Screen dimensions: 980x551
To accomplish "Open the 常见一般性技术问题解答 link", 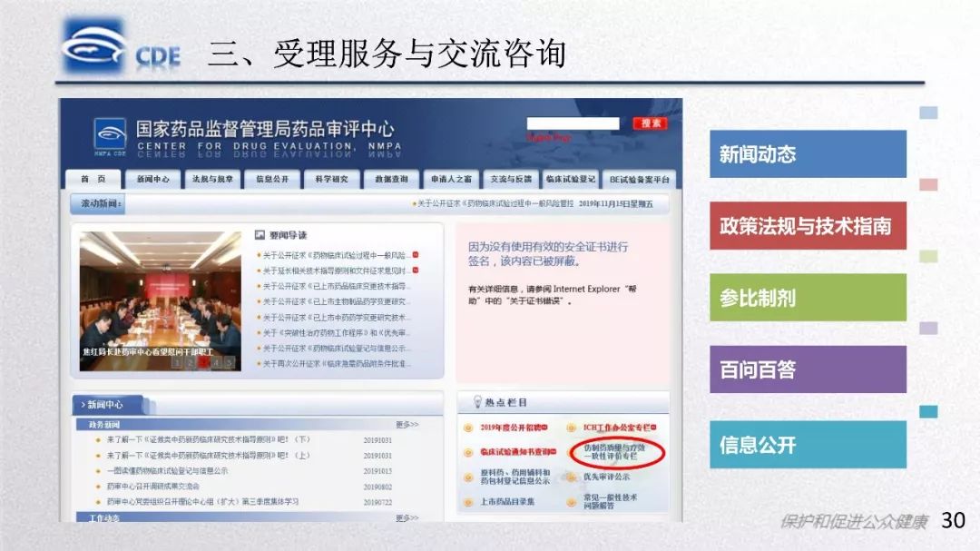I will [x=610, y=502].
